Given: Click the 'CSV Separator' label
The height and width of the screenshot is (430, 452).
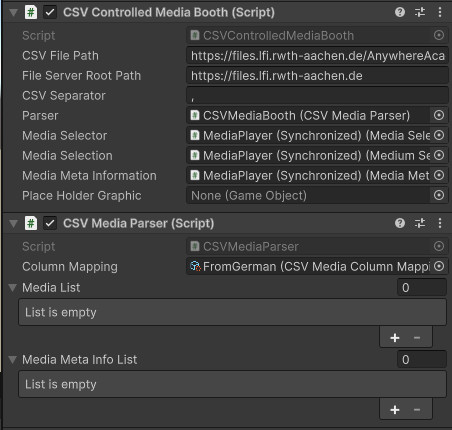Looking at the screenshot, I should 64,96.
